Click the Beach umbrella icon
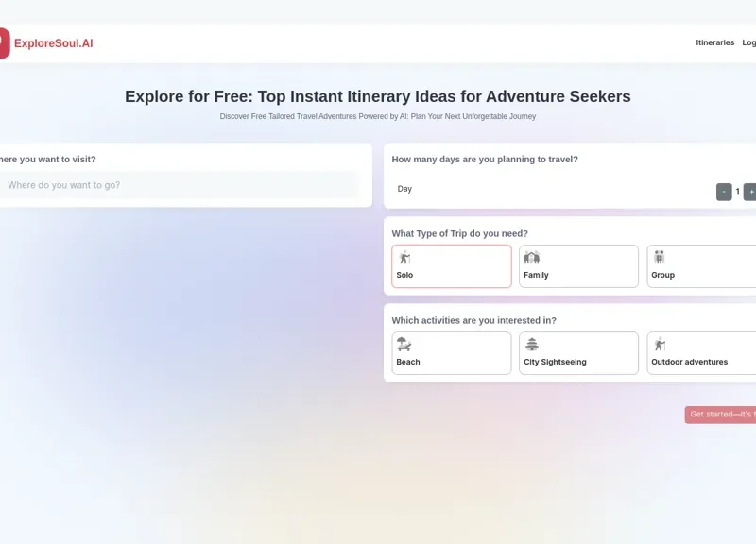The height and width of the screenshot is (544, 756). (x=404, y=344)
